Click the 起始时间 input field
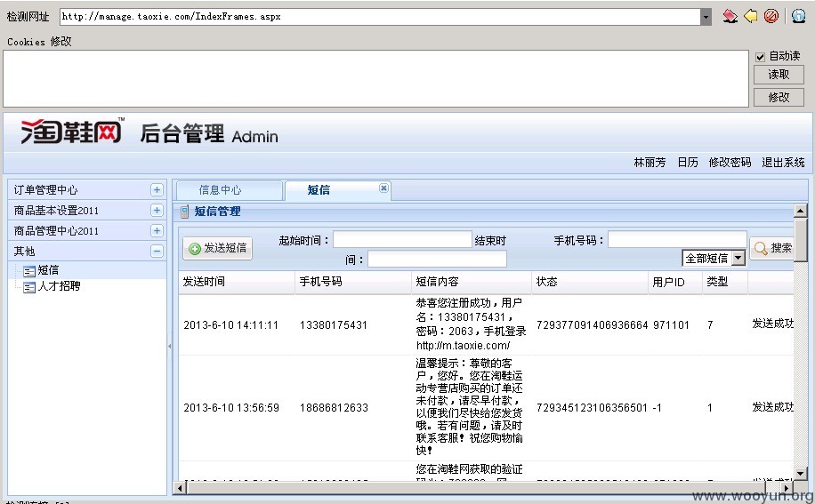815x504 pixels. 402,240
